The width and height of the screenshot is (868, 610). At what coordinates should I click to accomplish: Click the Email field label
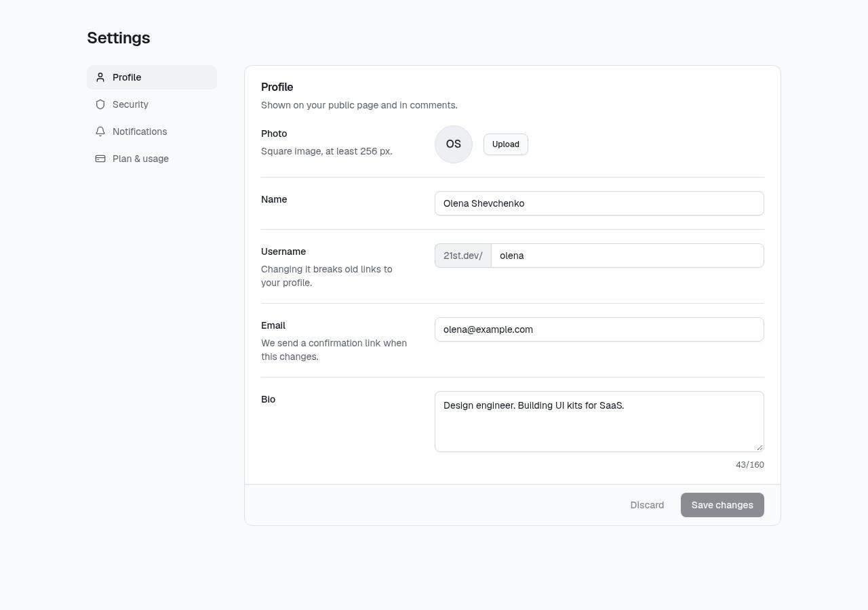coord(273,325)
